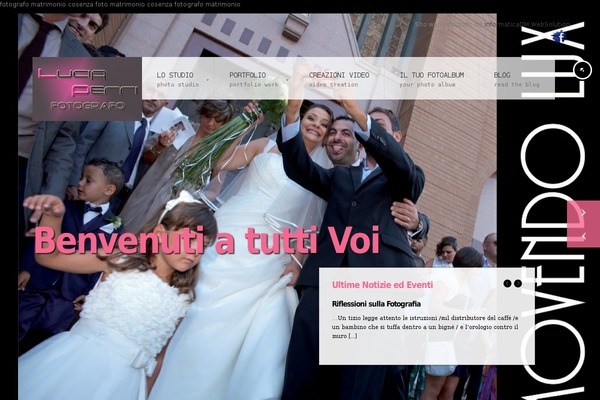Open the Portfolio menu item
The image size is (600, 400).
pyautogui.click(x=253, y=79)
